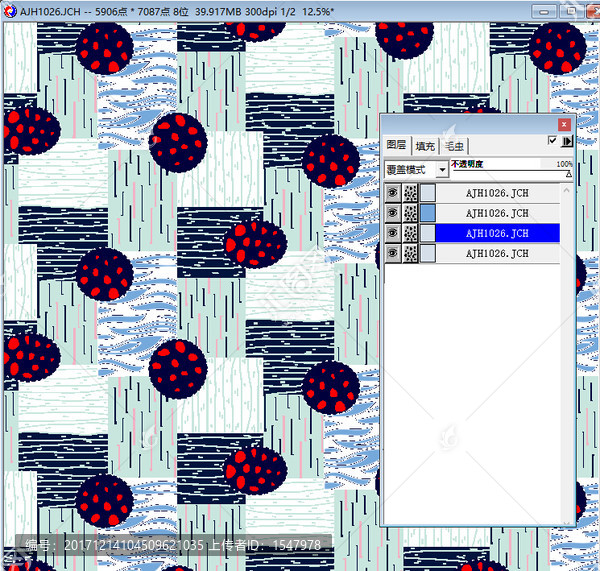This screenshot has width=600, height=571.
Task: Click the highlighted blue AJH1026.JCH layer name
Action: [497, 233]
